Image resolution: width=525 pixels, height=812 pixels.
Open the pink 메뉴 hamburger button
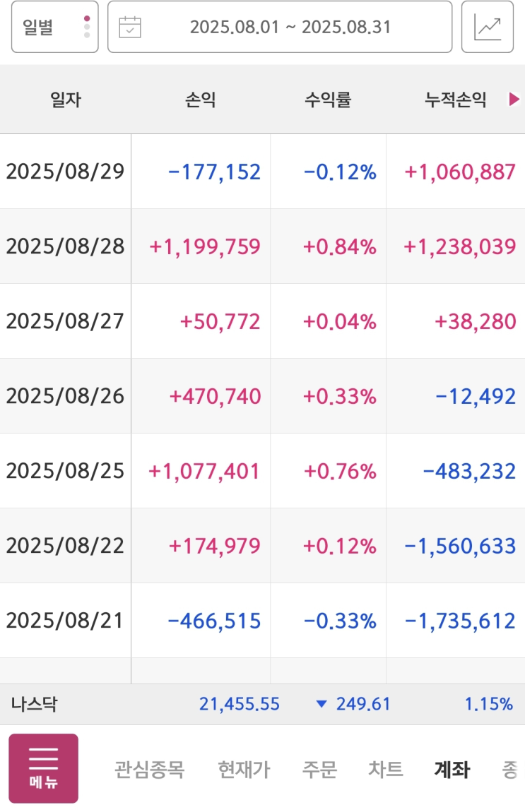43,768
